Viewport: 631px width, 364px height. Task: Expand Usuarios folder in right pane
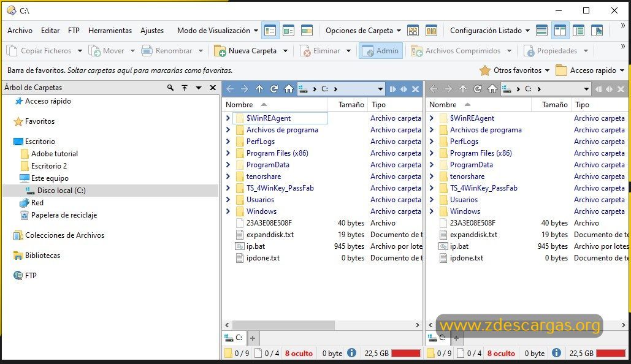[x=432, y=200]
